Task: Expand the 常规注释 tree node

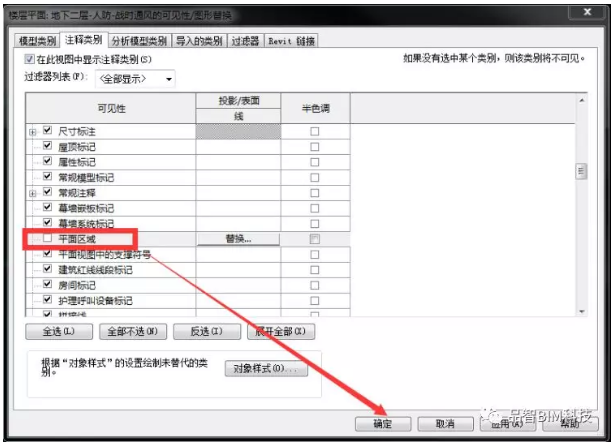Action: (33, 192)
